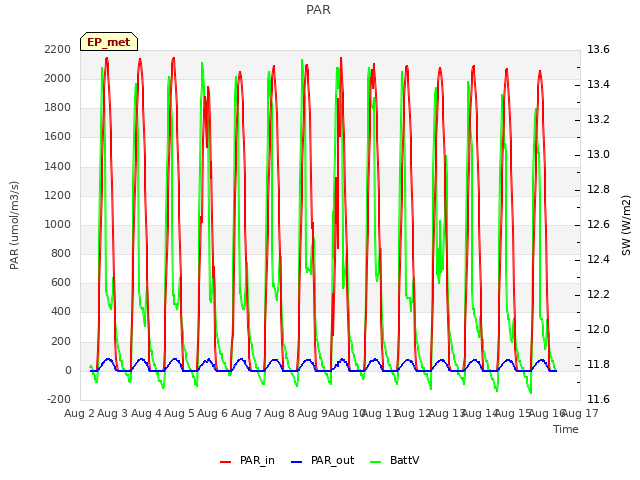This screenshot has width=640, height=480.
Task: Click the 400 left axis value
Action: point(61,311)
